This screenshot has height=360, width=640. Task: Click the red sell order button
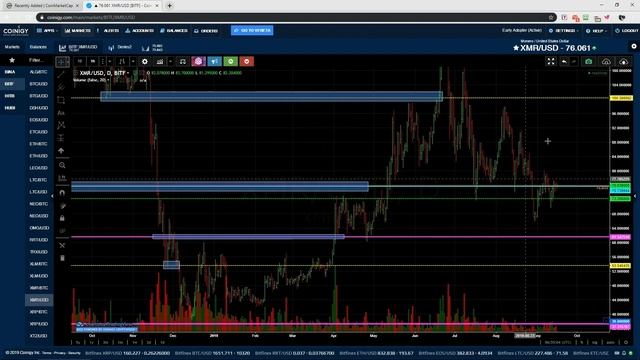coord(247,62)
